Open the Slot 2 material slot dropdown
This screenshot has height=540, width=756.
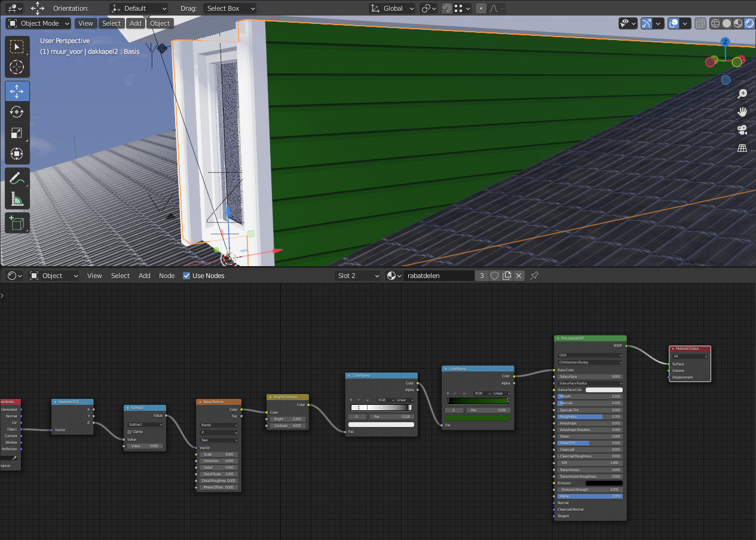tap(357, 276)
